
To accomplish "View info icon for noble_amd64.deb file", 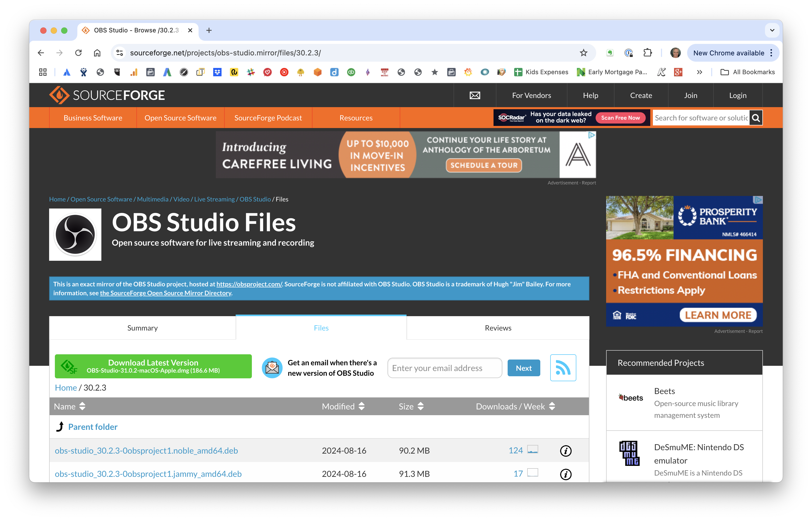I will pyautogui.click(x=565, y=451).
